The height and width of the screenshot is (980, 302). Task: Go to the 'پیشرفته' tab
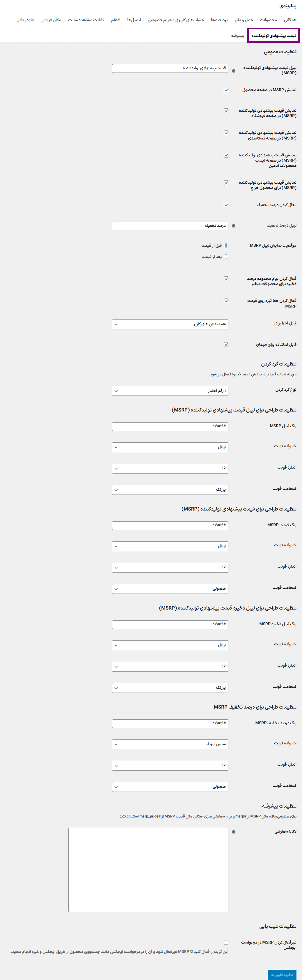click(238, 36)
